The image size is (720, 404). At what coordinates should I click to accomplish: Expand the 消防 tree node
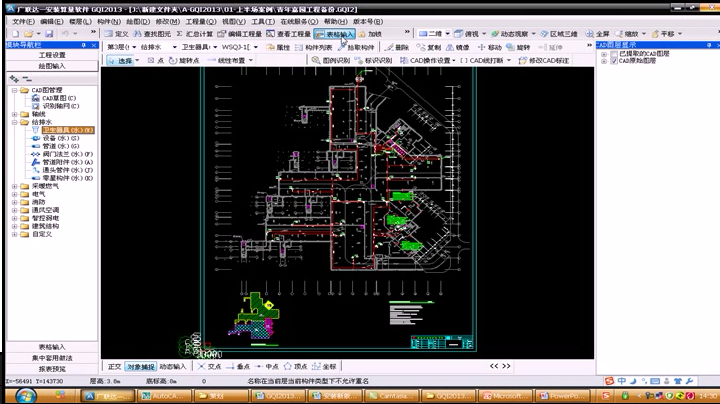15,202
